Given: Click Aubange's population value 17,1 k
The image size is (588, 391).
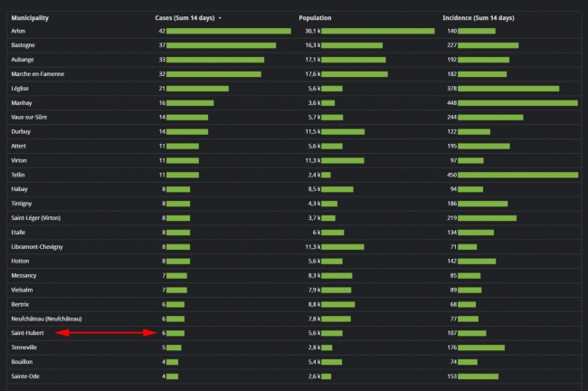Looking at the screenshot, I should click(313, 60).
